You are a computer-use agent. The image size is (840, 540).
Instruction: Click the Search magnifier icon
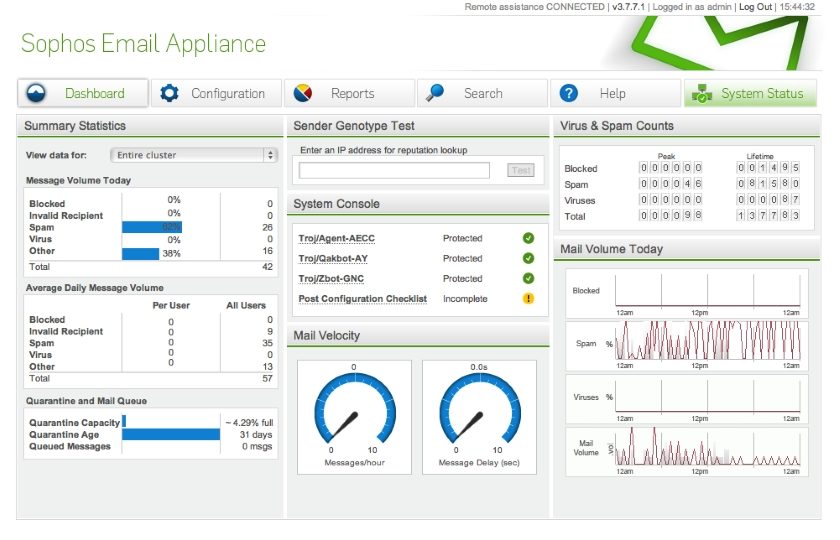click(x=435, y=93)
